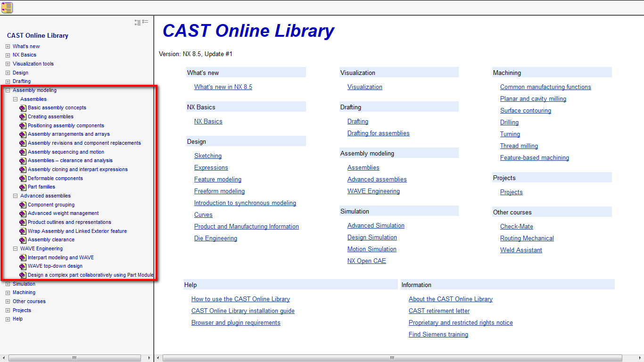Collapse the Advanced assemblies subnode

15,196
